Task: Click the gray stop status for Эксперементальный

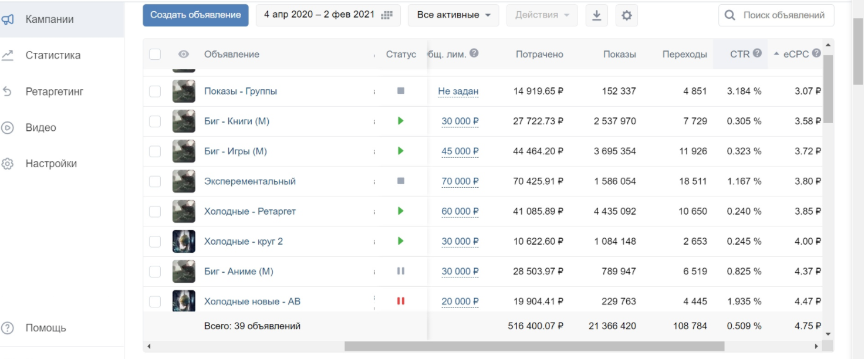Action: coord(401,181)
